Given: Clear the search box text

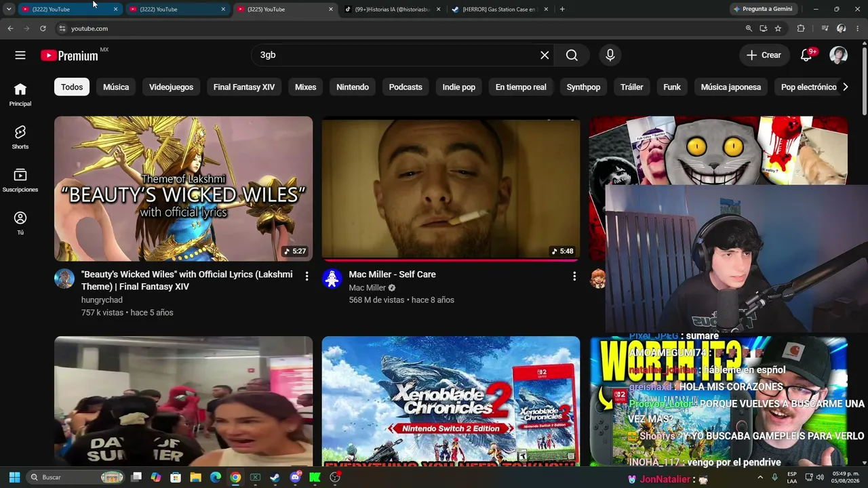Looking at the screenshot, I should tap(545, 55).
